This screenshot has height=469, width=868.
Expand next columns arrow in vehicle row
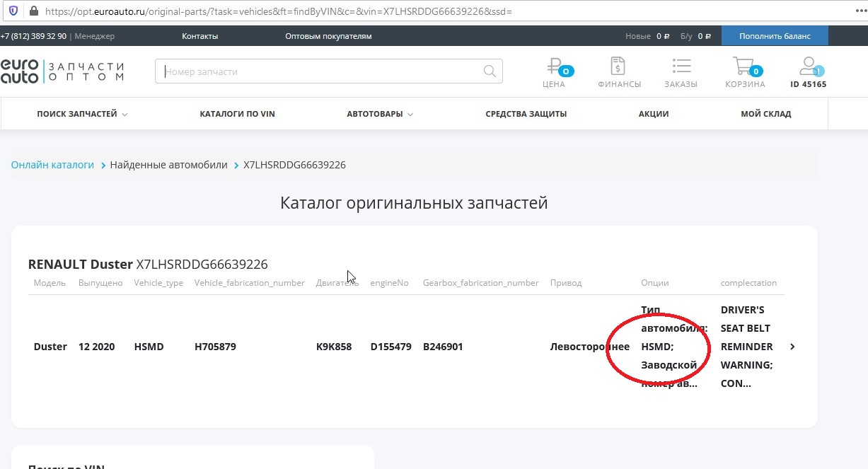coord(792,347)
